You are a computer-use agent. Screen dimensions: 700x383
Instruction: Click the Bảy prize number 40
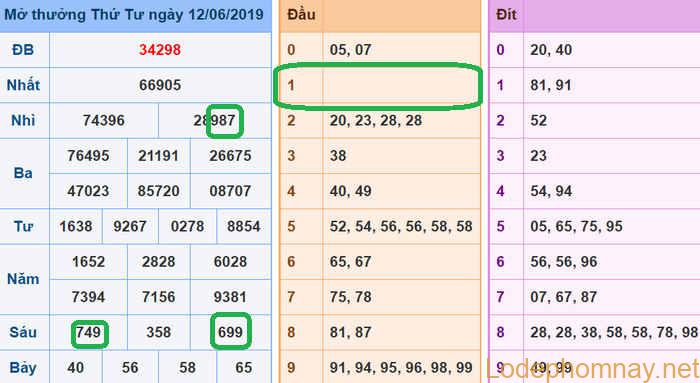pos(75,367)
